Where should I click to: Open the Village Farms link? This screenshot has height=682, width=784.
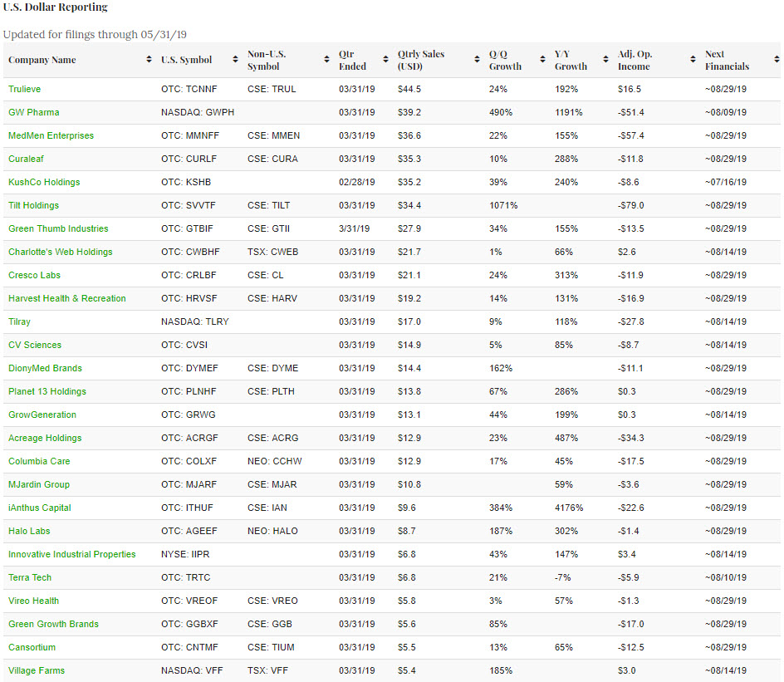coord(36,670)
